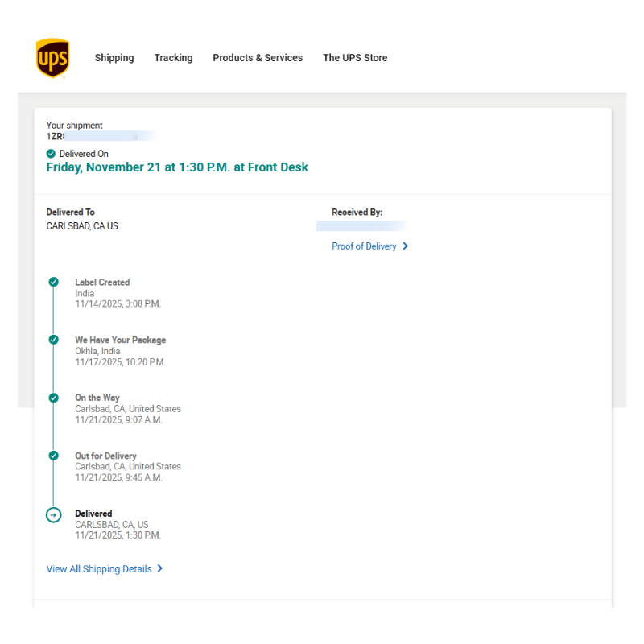The image size is (644, 644).
Task: Click the UPS shield logo
Action: (52, 58)
